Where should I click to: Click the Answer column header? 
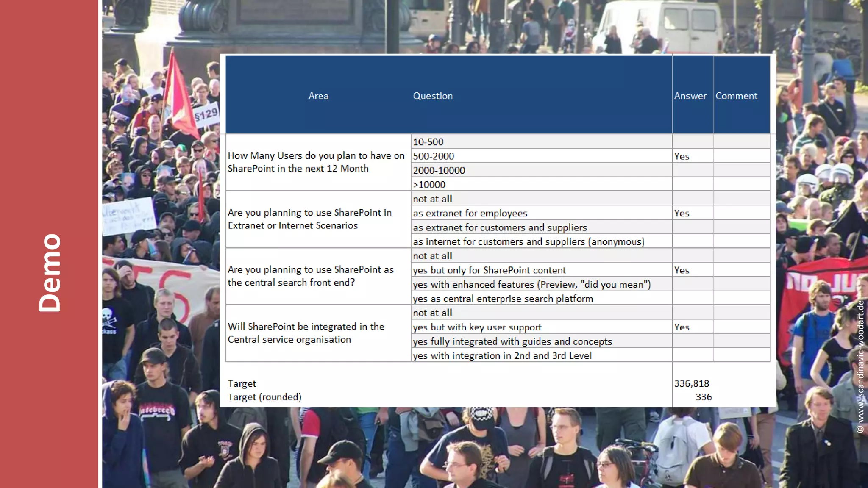pyautogui.click(x=690, y=96)
